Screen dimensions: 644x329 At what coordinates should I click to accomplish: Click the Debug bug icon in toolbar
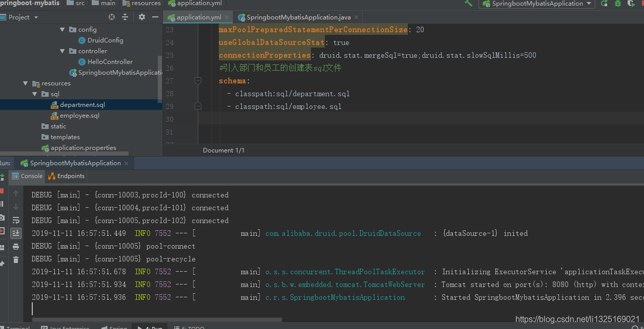tap(618, 4)
